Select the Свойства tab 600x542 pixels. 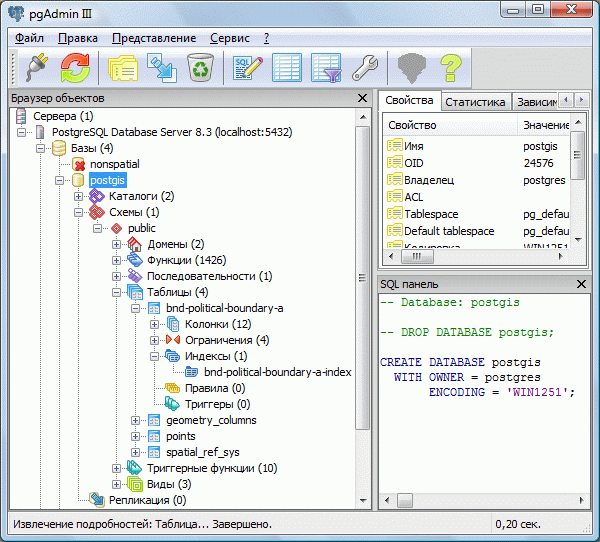click(x=409, y=100)
